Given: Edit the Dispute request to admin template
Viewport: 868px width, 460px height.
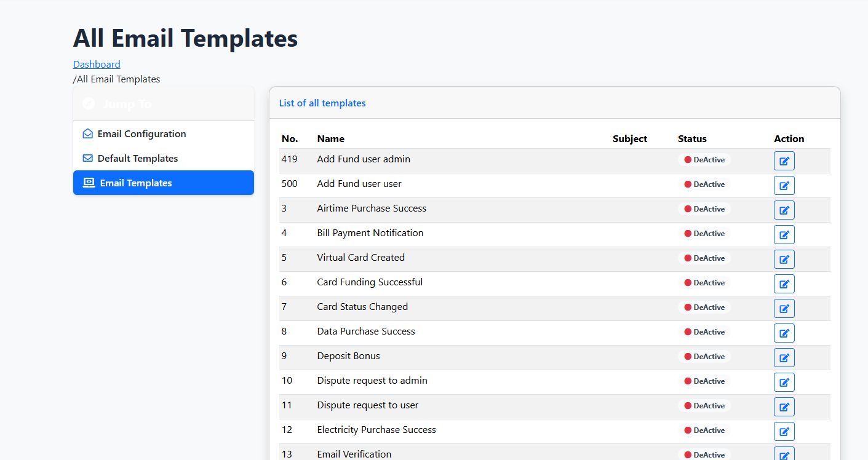Looking at the screenshot, I should tap(784, 382).
